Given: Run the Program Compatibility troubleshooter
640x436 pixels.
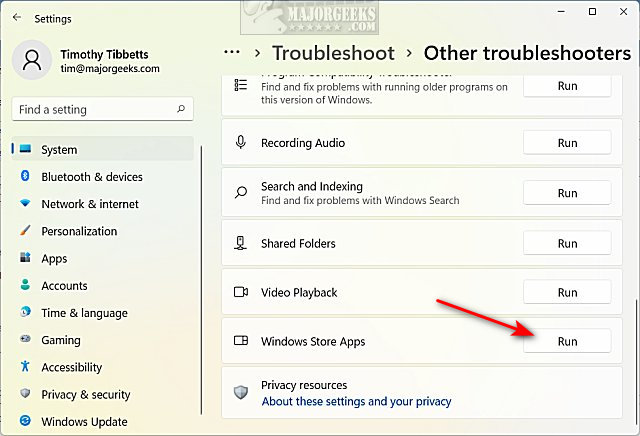Looking at the screenshot, I should [567, 86].
